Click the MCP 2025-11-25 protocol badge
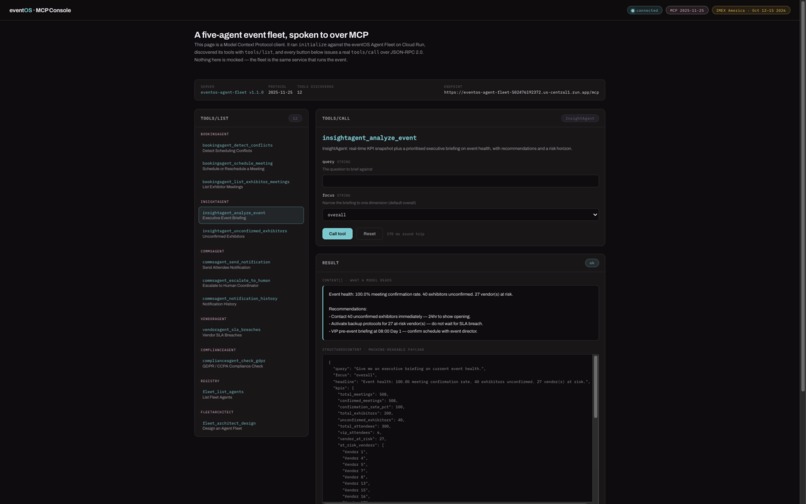This screenshot has width=806, height=504. 687,10
